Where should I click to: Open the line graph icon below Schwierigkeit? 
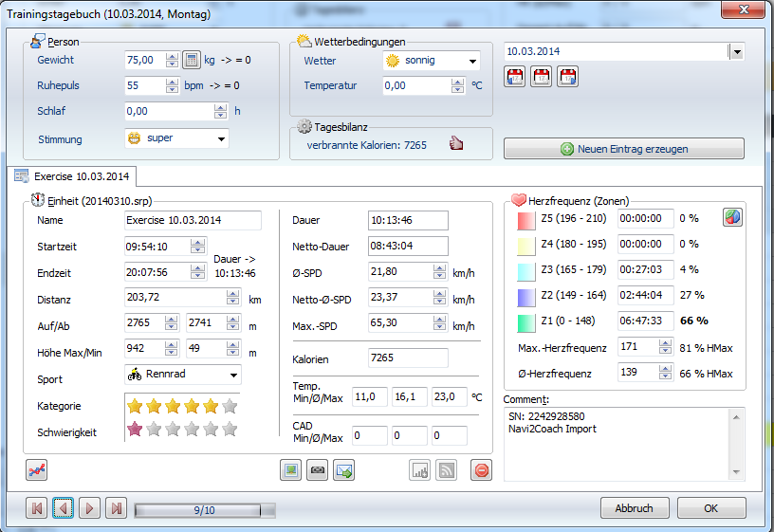pyautogui.click(x=37, y=468)
